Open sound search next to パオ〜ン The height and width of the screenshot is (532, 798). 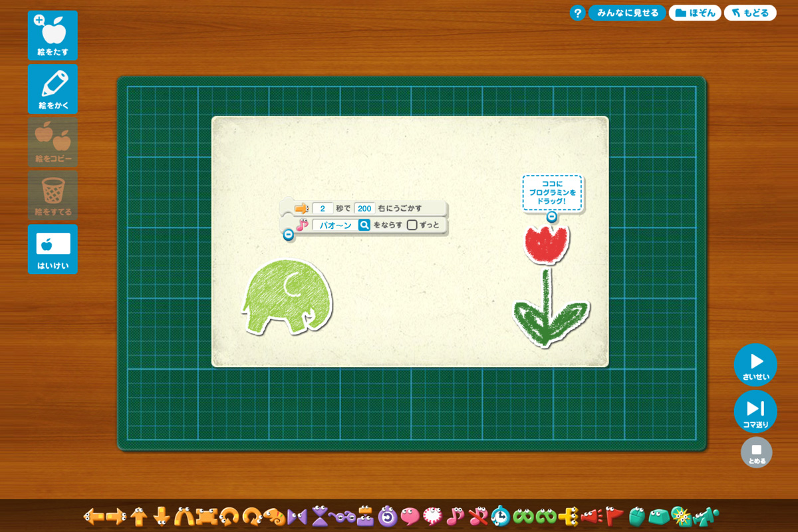point(364,225)
